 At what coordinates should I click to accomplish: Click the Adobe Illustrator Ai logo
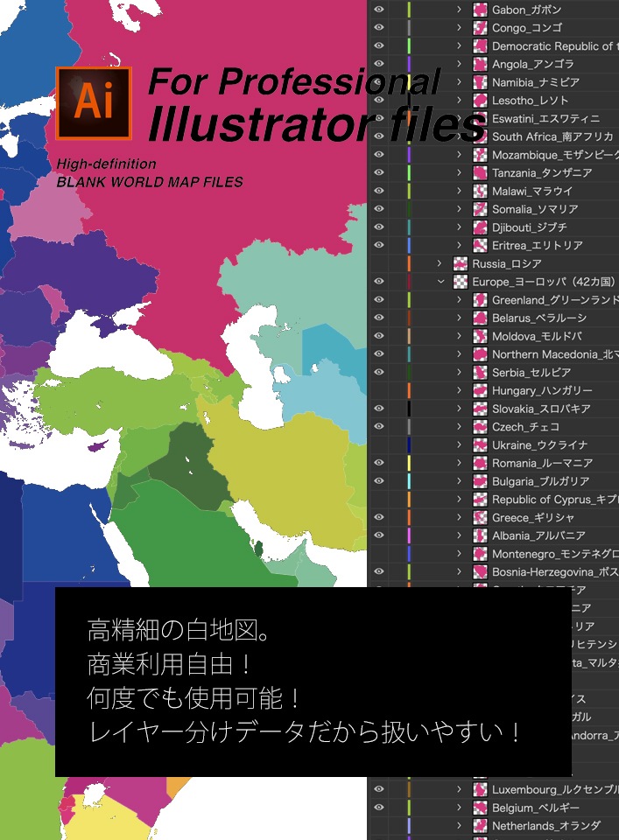coord(94,103)
